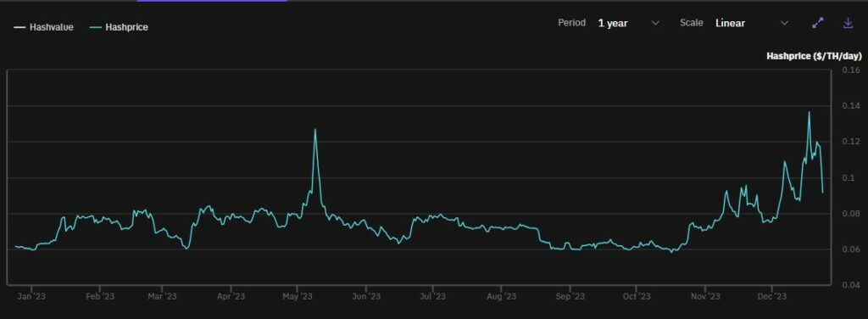Toggle the Hashprice series in legend
The width and height of the screenshot is (868, 319).
point(119,27)
